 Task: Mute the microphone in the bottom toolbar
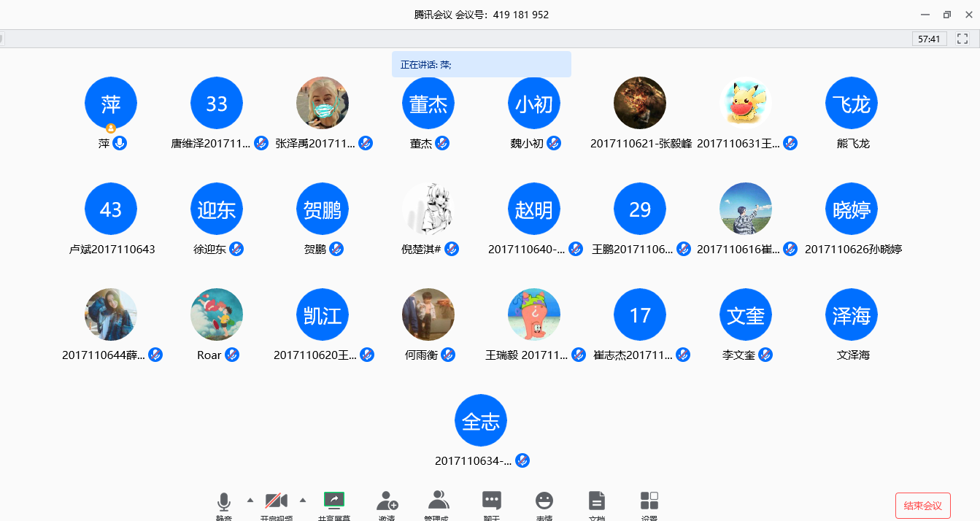click(224, 502)
